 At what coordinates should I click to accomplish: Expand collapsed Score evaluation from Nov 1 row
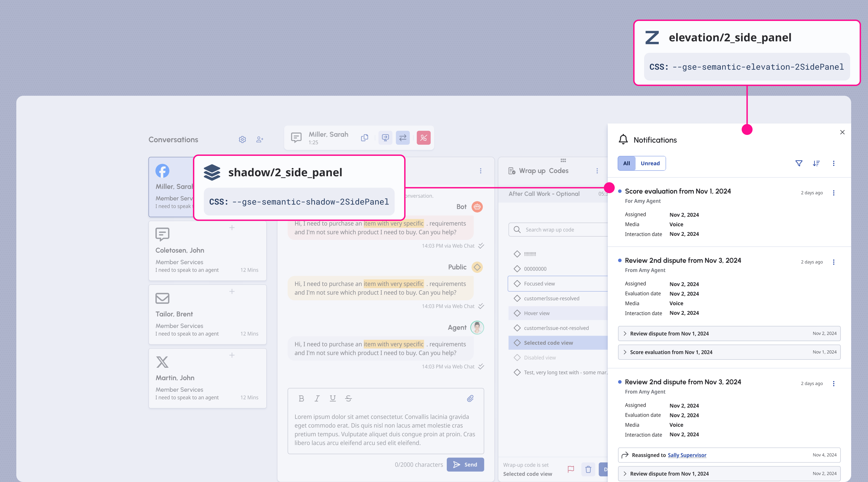tap(625, 352)
